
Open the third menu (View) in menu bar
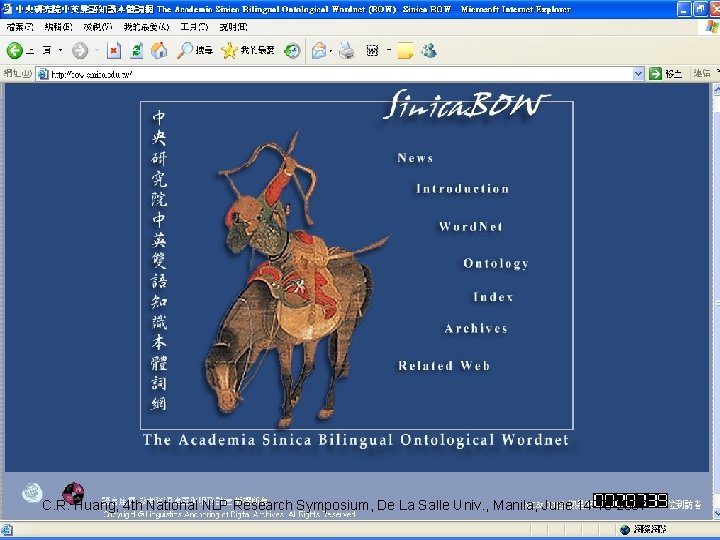click(x=97, y=27)
